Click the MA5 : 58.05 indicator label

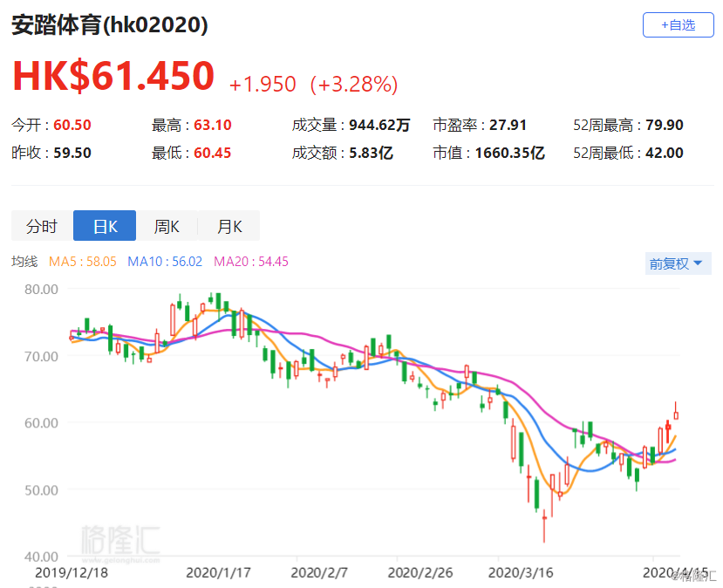(x=83, y=262)
